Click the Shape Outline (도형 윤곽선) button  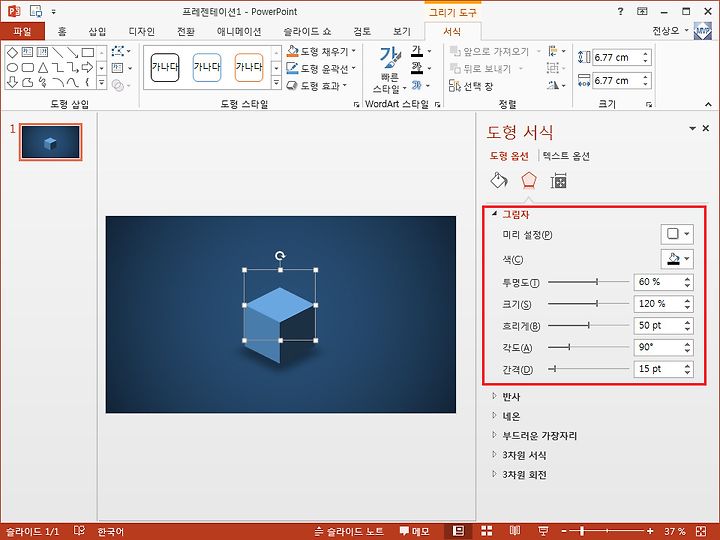point(321,69)
